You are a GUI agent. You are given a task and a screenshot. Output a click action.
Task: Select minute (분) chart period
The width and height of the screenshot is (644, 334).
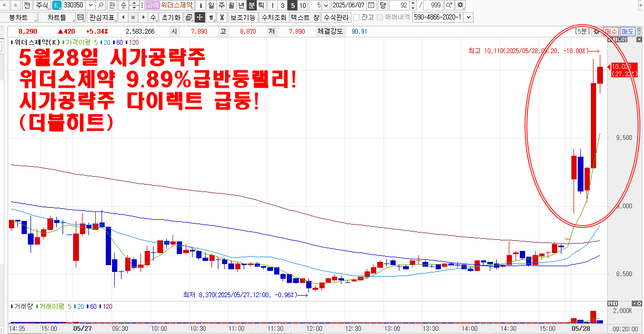[251, 5]
